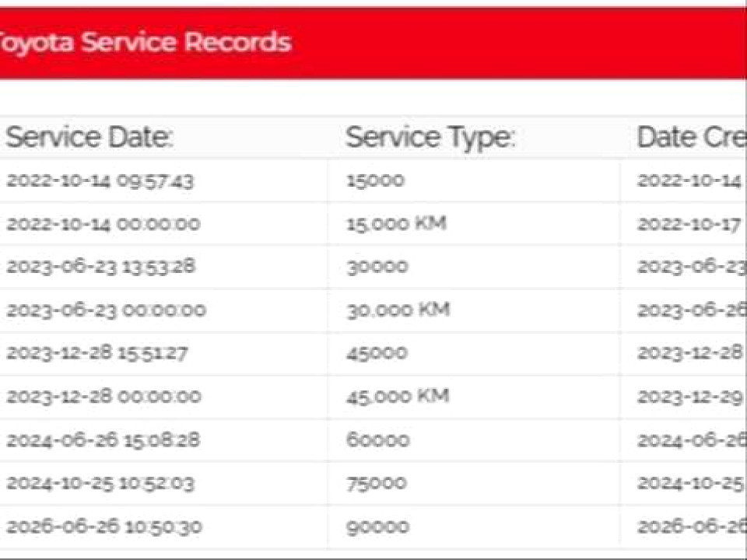
Task: Click service date 2023-12-28 00:00:00
Action: [x=103, y=396]
